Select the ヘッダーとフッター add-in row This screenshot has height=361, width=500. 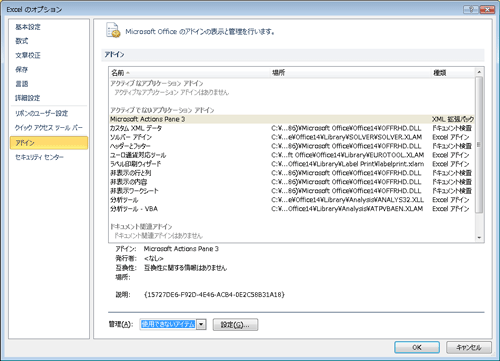292,146
